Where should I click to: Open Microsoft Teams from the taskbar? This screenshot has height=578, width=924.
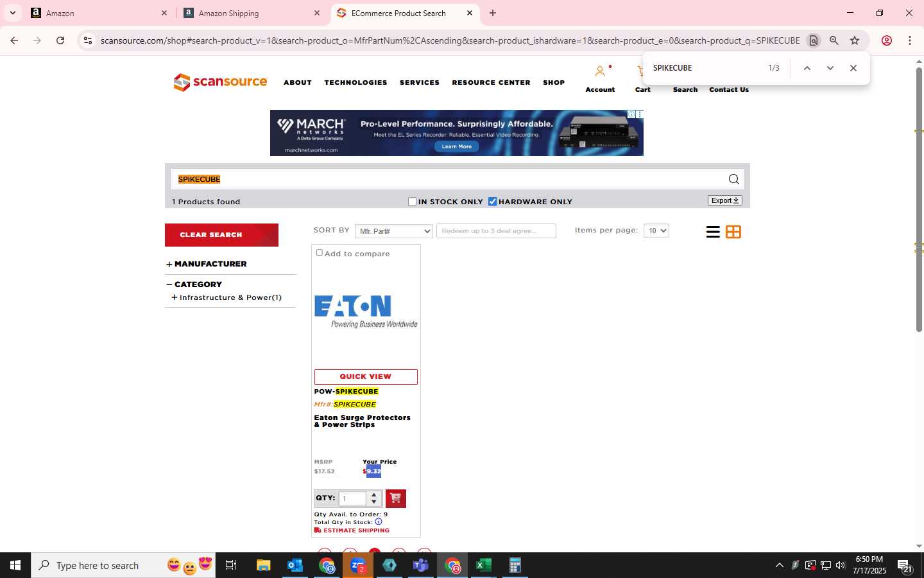(x=421, y=565)
